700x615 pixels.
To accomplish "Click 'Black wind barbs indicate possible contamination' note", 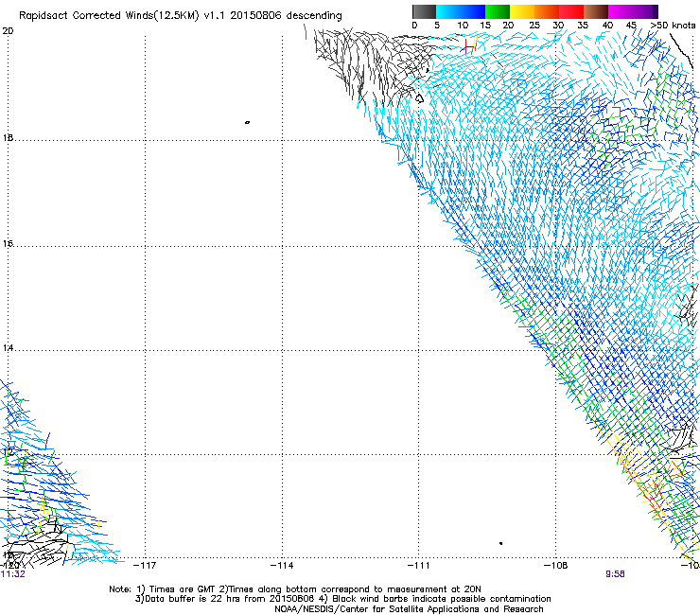I will (442, 599).
